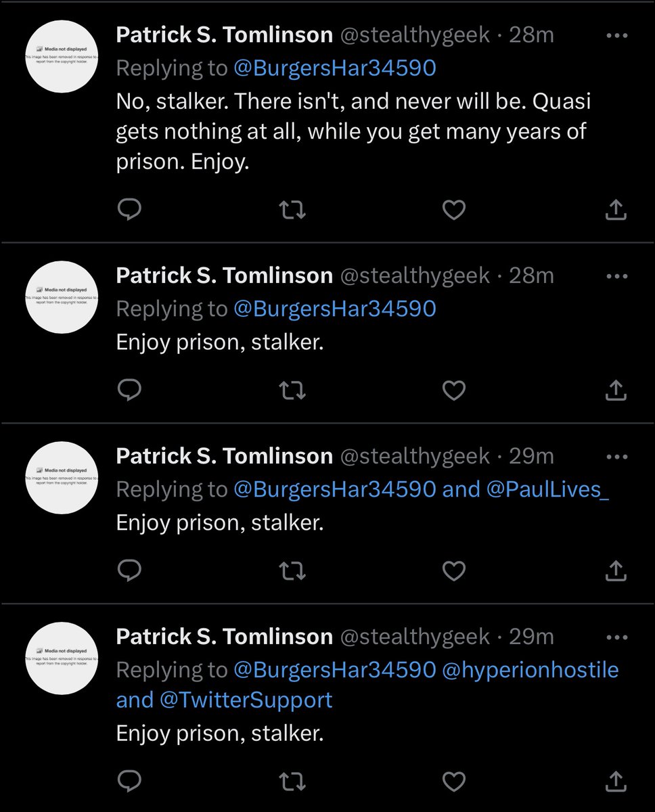The image size is (655, 812).
Task: Open the three-dot menu on second tweet
Action: tap(617, 276)
